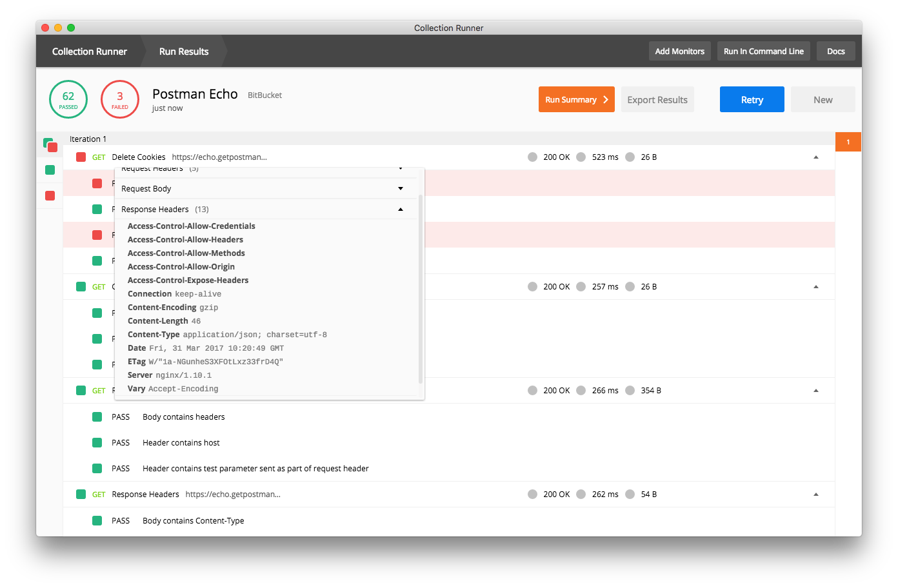Click the Add Monitors button
The width and height of the screenshot is (898, 588).
tap(680, 52)
